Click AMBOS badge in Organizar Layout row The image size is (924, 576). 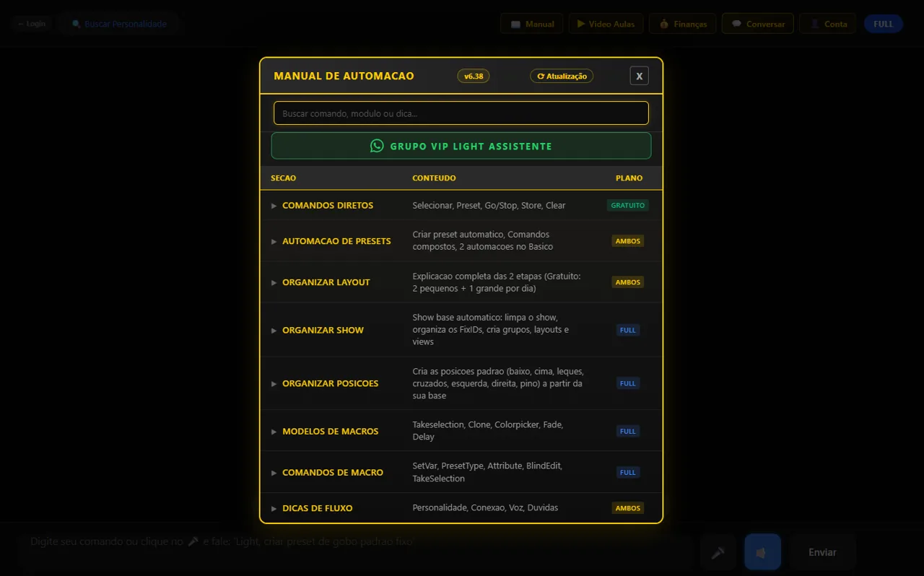point(628,282)
